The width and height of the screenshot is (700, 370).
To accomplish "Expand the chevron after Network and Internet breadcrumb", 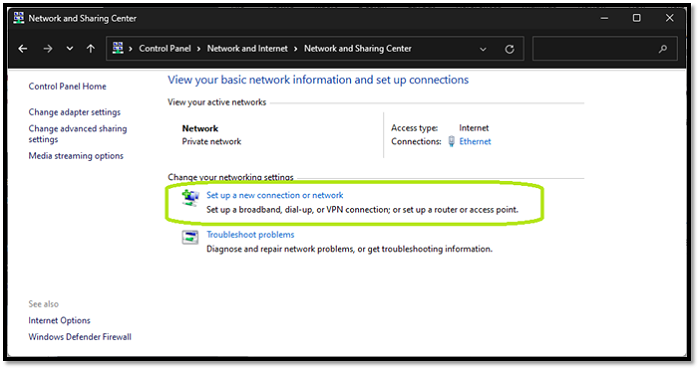I will click(x=296, y=49).
